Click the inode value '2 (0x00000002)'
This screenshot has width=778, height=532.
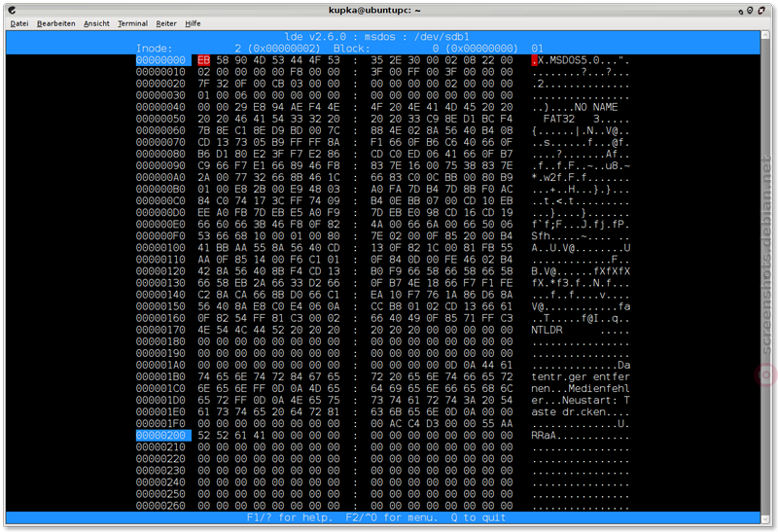coord(277,49)
